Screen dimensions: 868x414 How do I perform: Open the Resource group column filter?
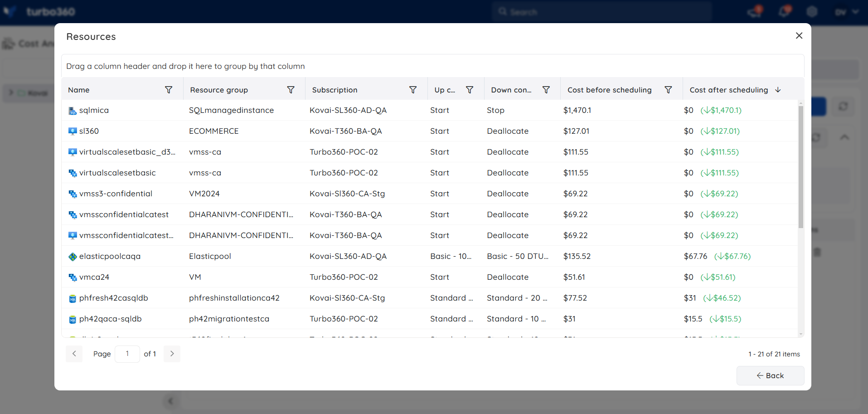pyautogui.click(x=291, y=90)
